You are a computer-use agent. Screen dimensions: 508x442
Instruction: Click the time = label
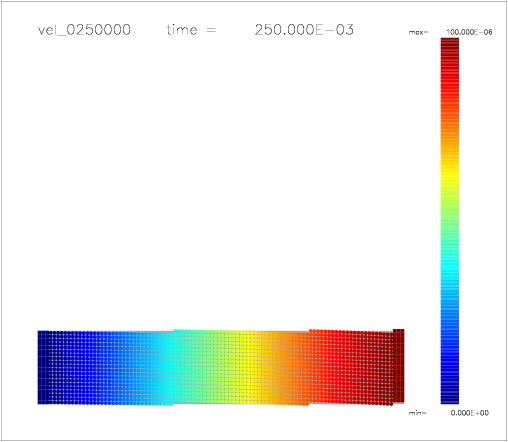[191, 30]
